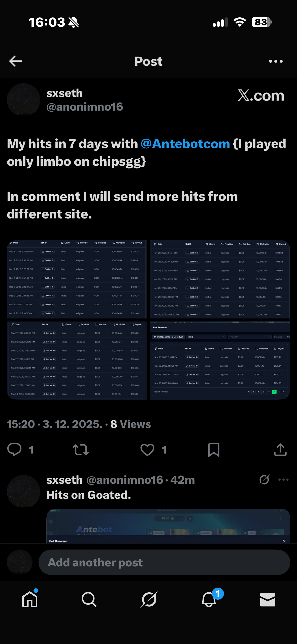Like the post with the heart
This screenshot has width=297, height=644.
147,449
